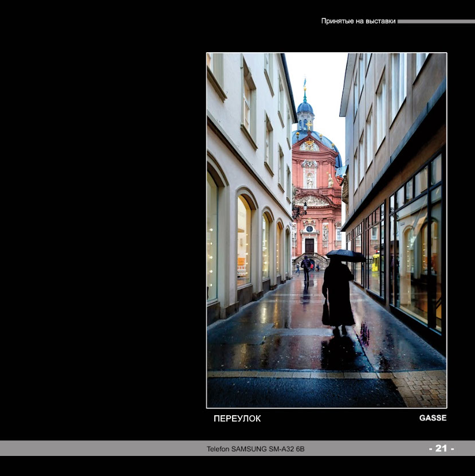This screenshot has height=476, width=475.
Task: Click the 'Telefon SAMSUNG SM-A32 6B' footer text
Action: (256, 449)
